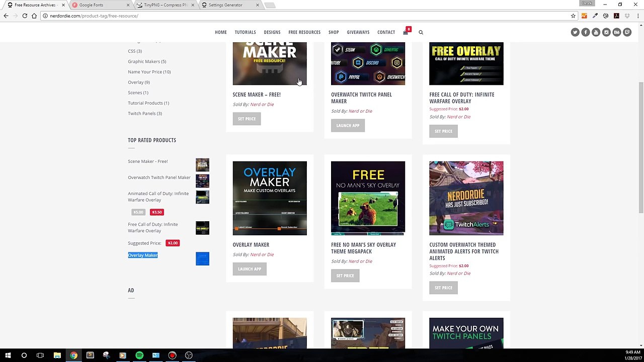Open top rated Scene Maker - Free link
Viewport: 644px width, 362px height.
(148, 161)
